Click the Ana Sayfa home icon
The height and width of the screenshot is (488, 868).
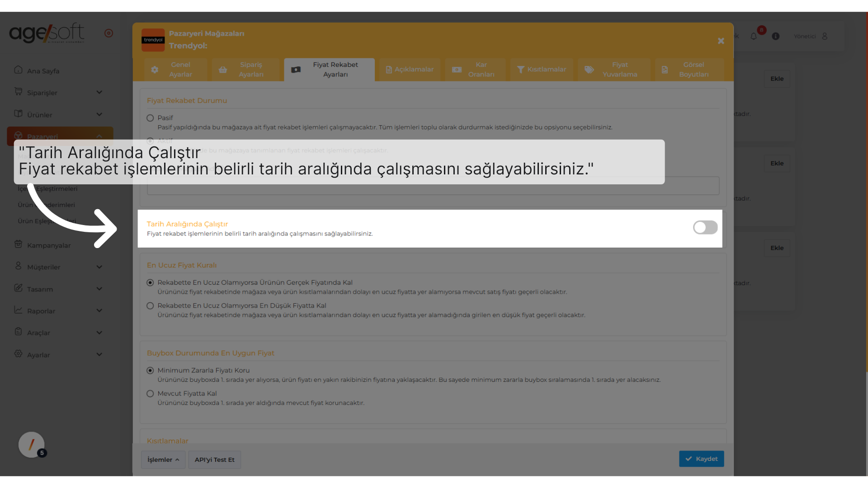pyautogui.click(x=18, y=70)
